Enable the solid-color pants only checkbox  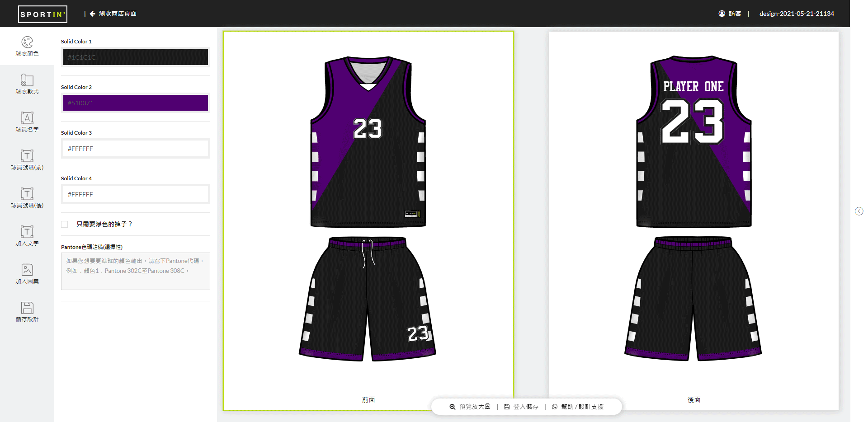pos(65,225)
